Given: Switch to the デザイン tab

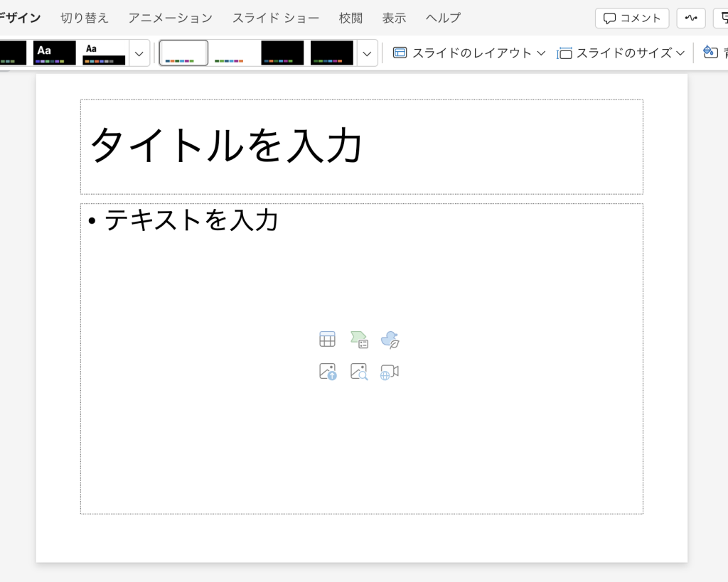Looking at the screenshot, I should click(x=20, y=18).
